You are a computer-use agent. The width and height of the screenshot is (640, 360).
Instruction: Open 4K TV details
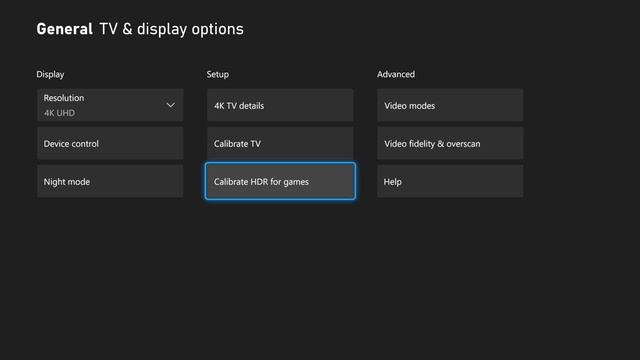click(280, 105)
